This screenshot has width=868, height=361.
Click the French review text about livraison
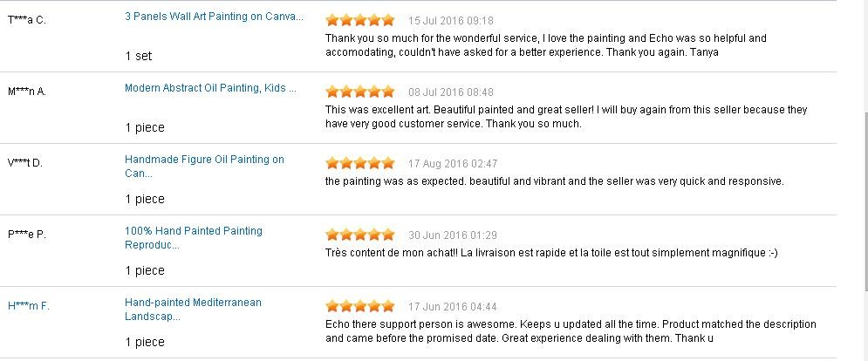tap(550, 253)
